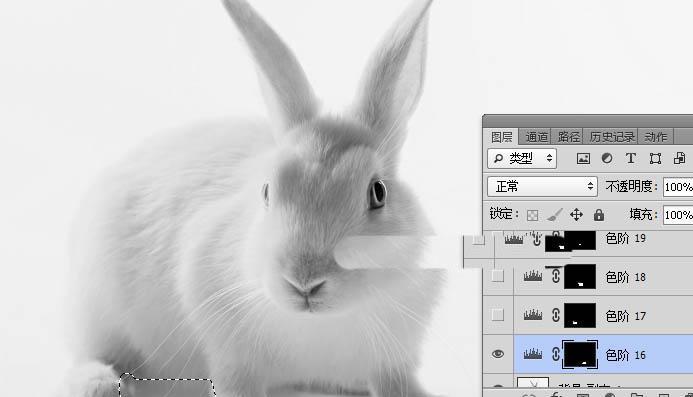Filter layers by pixel image type
Viewport: 693px width, 397px height.
pyautogui.click(x=583, y=158)
